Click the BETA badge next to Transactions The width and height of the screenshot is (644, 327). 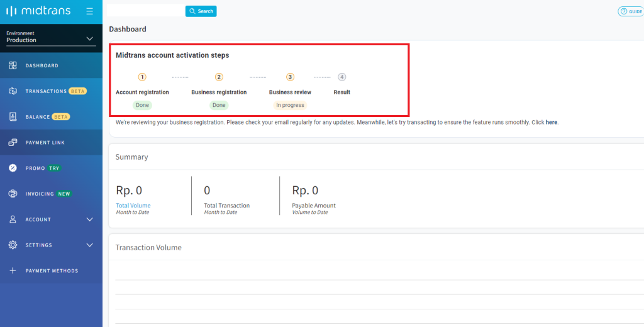tap(77, 91)
